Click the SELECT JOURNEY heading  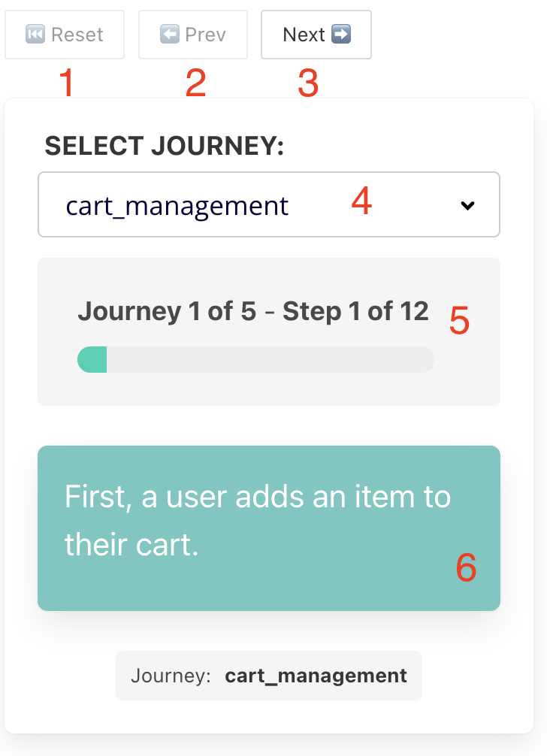(165, 147)
